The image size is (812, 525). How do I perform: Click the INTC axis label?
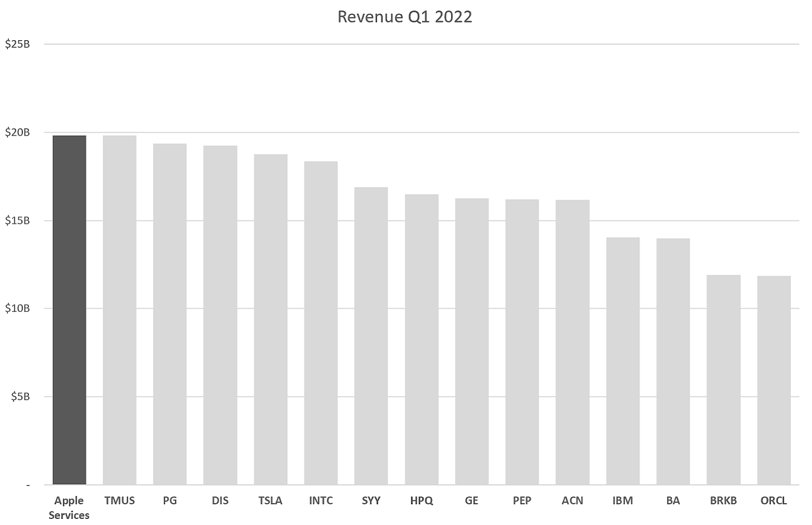(x=321, y=500)
